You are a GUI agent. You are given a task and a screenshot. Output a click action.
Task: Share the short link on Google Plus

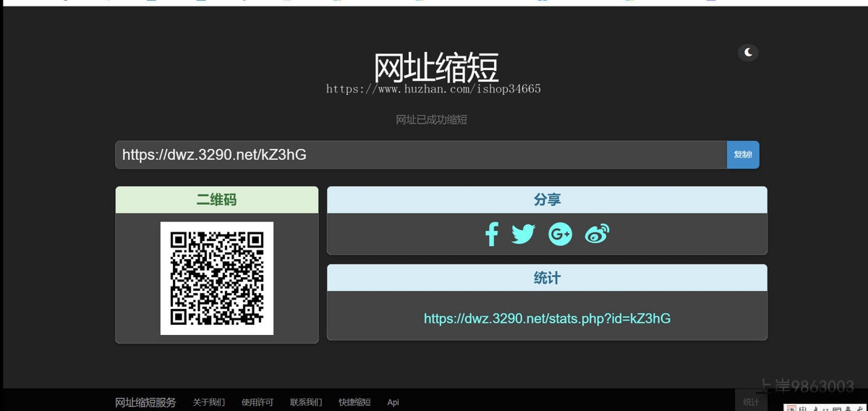coord(560,234)
